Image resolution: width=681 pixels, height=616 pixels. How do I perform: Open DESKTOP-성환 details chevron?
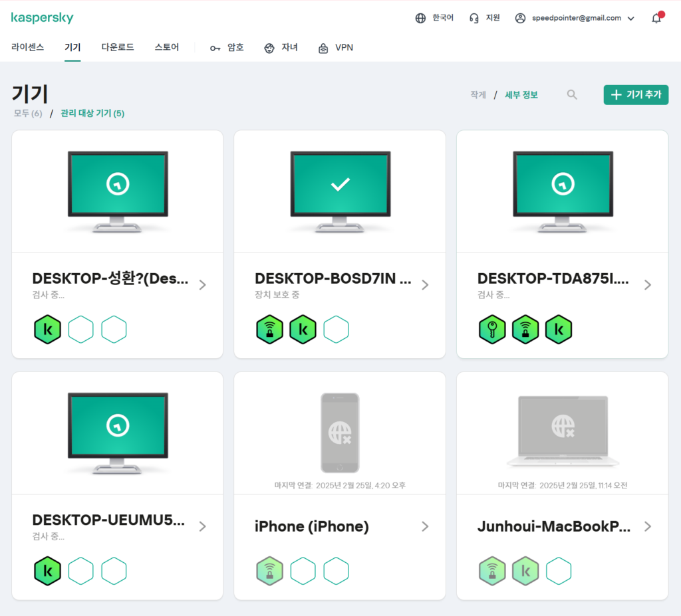[202, 285]
